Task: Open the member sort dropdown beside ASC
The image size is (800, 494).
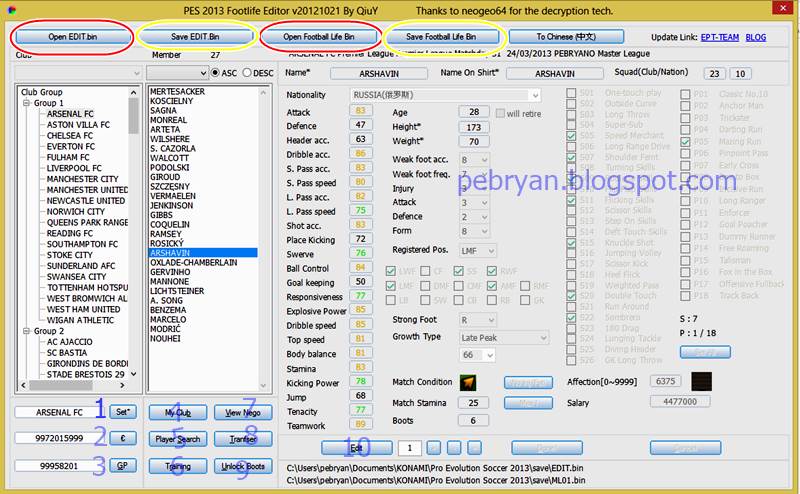Action: coord(177,73)
